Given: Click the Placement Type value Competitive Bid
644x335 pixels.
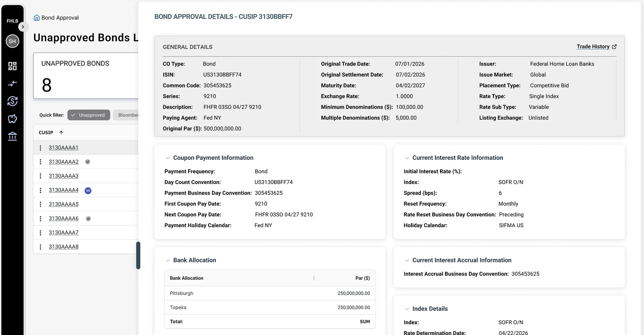Looking at the screenshot, I should pos(549,85).
